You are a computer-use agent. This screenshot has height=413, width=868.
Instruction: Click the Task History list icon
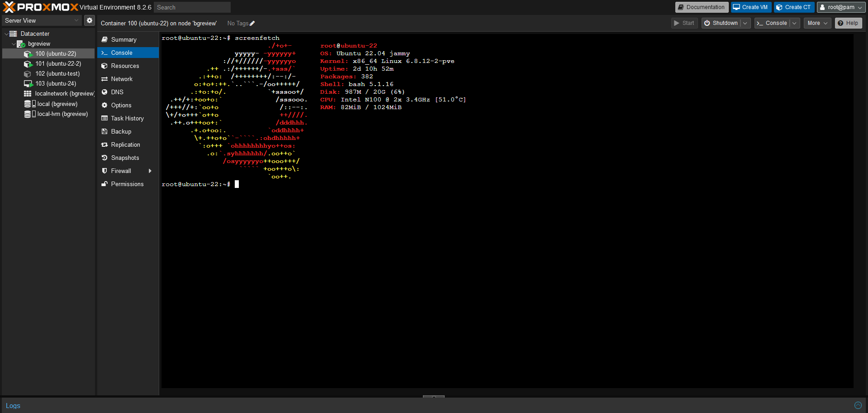104,118
